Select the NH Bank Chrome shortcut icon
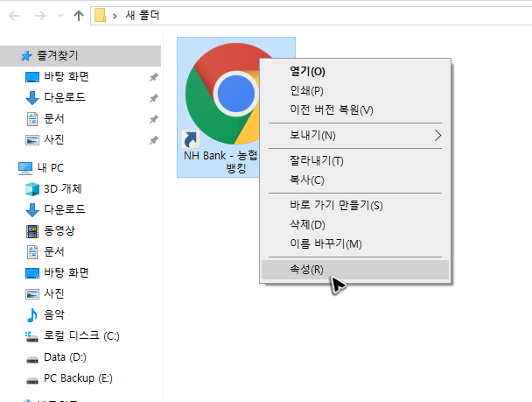This screenshot has width=532, height=402. [x=224, y=95]
